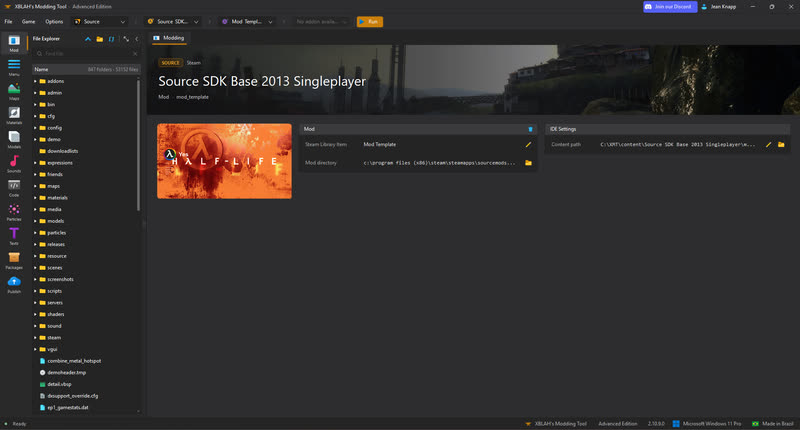Click the Run button
This screenshot has height=430, width=800.
[x=370, y=21]
